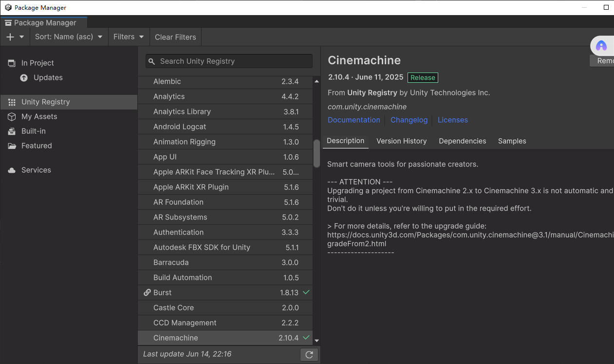
Task: Switch to the Description tab
Action: (346, 141)
